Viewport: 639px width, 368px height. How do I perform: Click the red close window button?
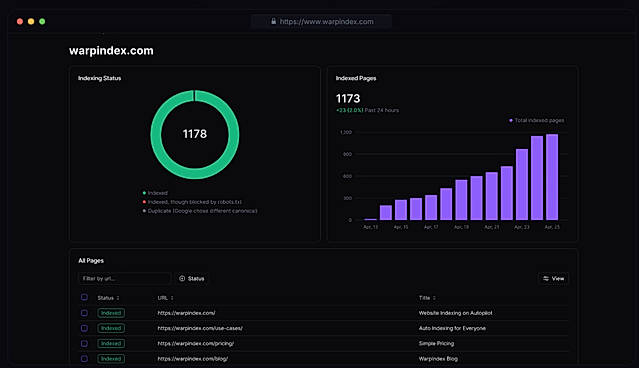click(x=20, y=21)
